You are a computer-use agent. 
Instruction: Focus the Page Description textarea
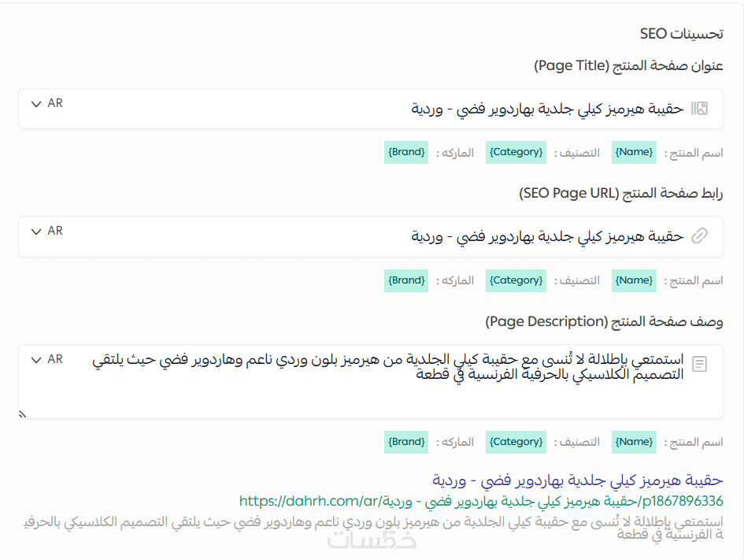(x=371, y=381)
